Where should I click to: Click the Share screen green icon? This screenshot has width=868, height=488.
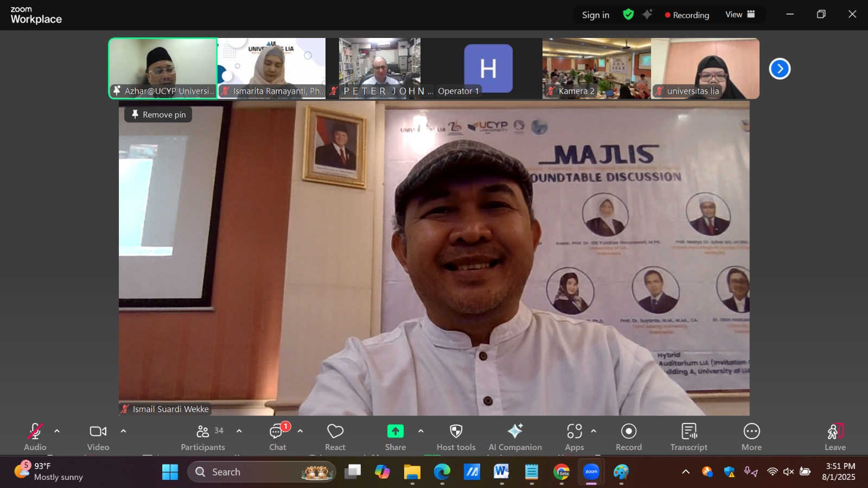point(395,432)
